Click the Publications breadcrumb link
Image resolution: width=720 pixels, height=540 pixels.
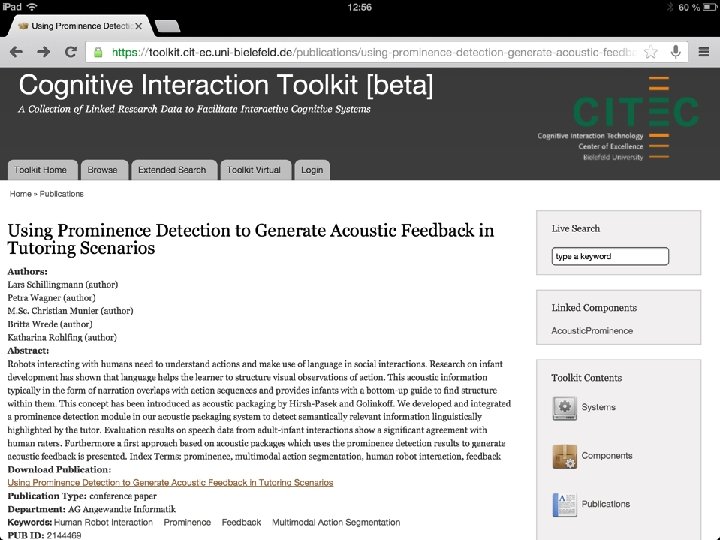tap(62, 194)
